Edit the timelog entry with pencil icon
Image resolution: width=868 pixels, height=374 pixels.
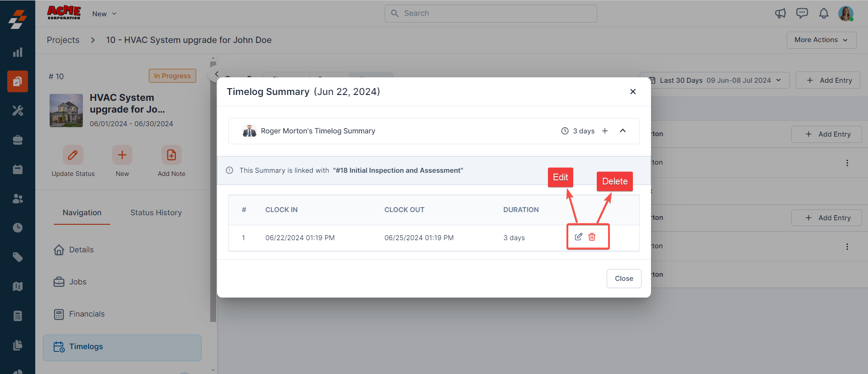point(578,237)
